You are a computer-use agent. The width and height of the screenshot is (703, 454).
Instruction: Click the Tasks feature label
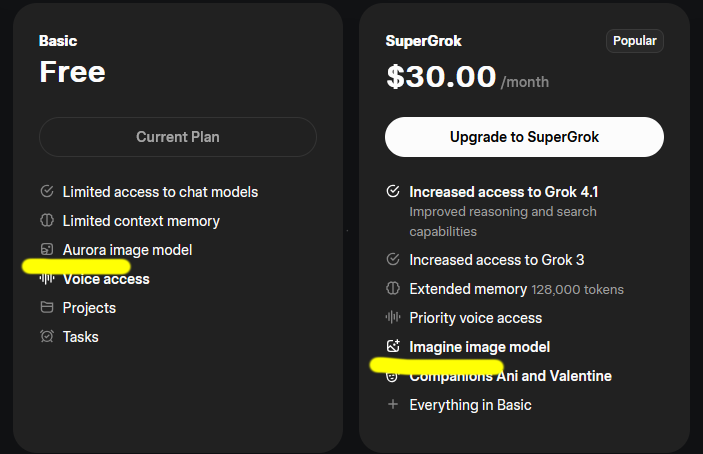pos(81,337)
